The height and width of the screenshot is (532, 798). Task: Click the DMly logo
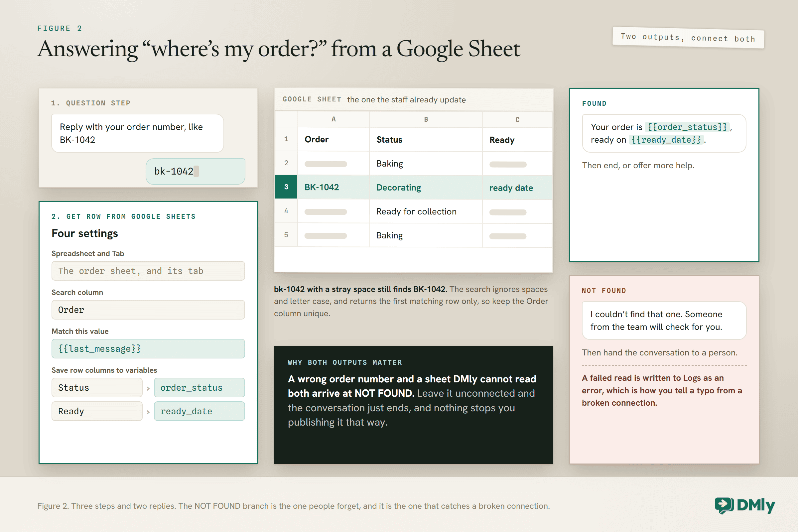tap(745, 505)
